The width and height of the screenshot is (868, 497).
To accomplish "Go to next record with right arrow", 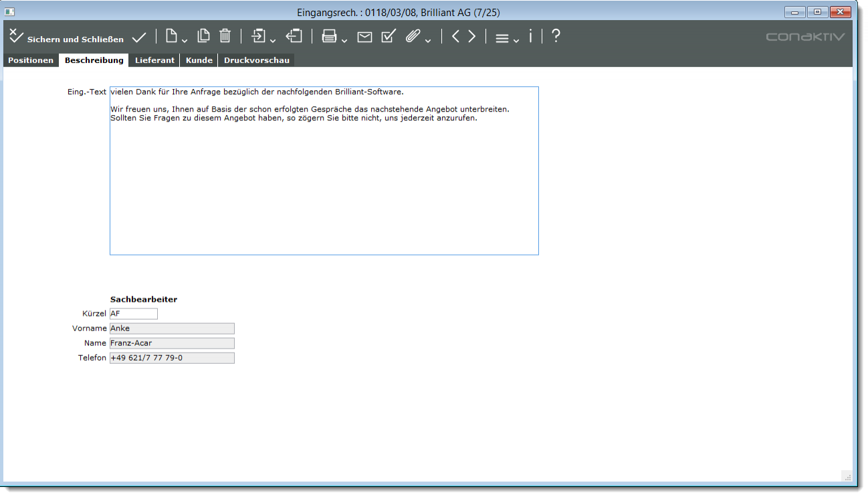I will (x=472, y=37).
